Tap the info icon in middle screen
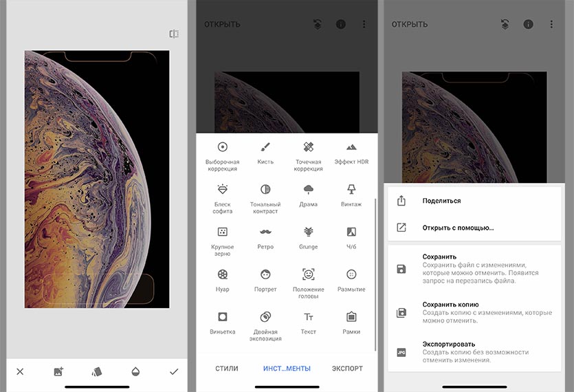 click(x=341, y=24)
